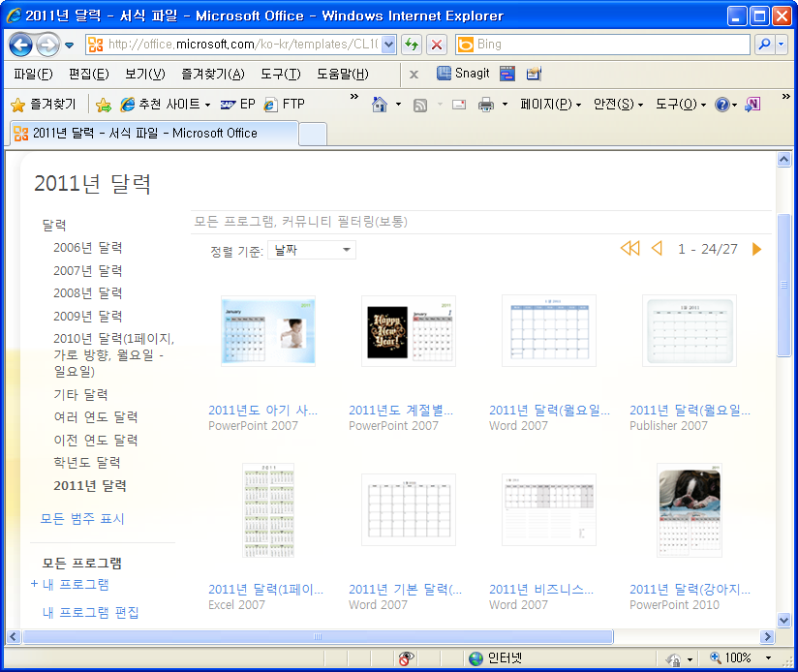Click the 모든 범주 표시 link
This screenshot has width=798, height=672.
coord(82,519)
